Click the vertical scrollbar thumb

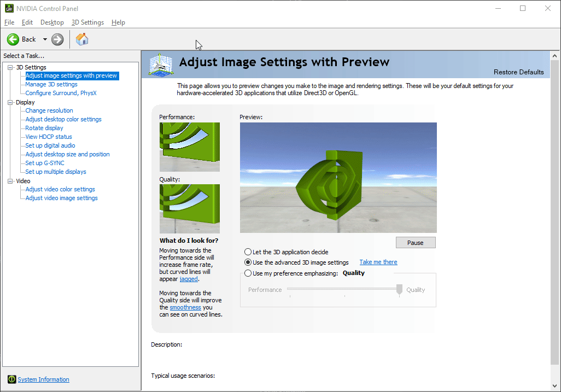click(x=554, y=213)
